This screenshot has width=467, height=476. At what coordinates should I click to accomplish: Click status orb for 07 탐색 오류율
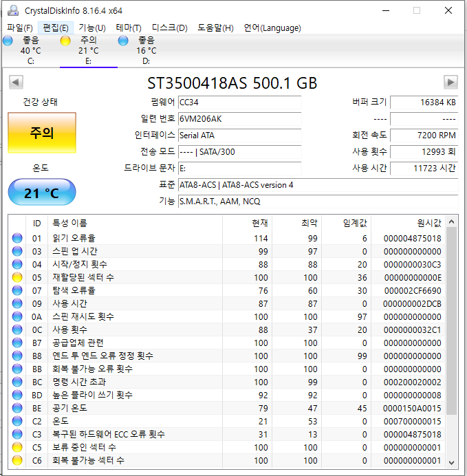pos(17,290)
